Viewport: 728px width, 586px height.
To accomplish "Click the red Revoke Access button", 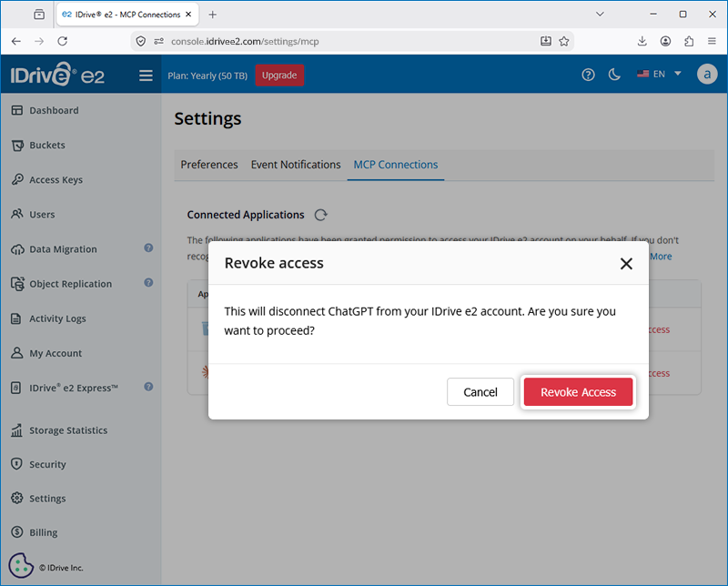I will point(578,392).
